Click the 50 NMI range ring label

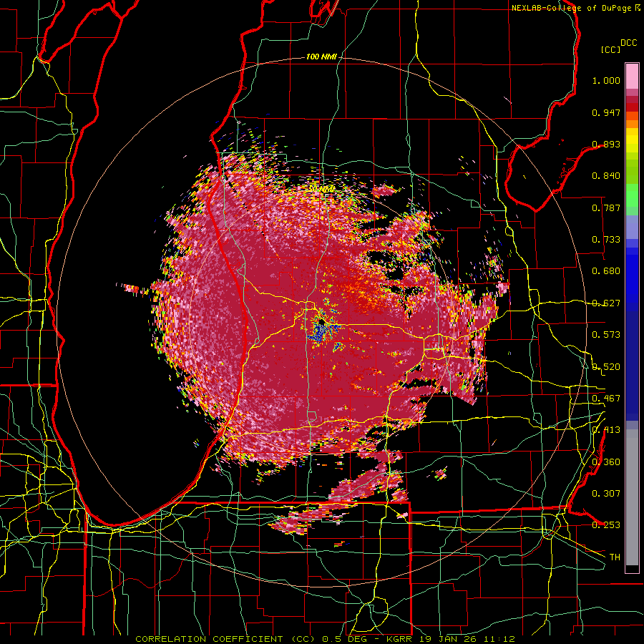coord(321,190)
